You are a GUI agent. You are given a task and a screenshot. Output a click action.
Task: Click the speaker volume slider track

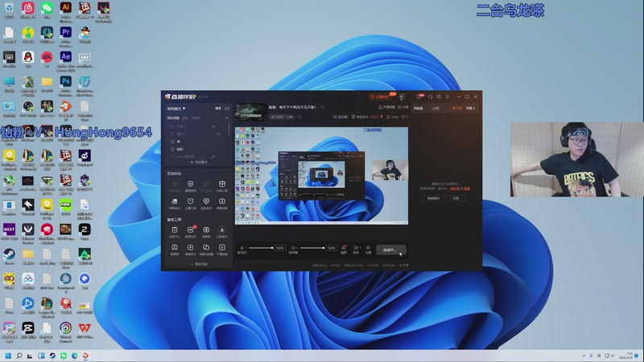312,248
